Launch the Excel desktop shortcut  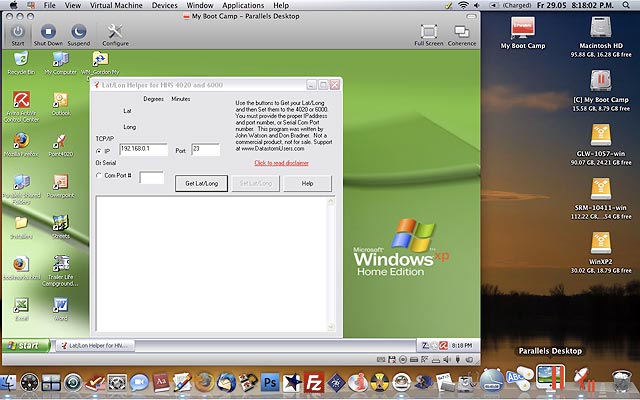pyautogui.click(x=21, y=305)
